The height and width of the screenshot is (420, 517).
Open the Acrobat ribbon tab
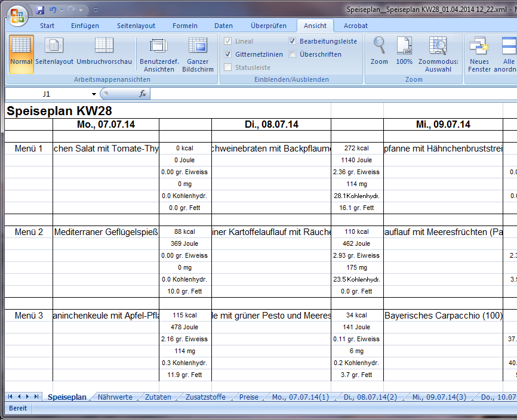tap(356, 26)
